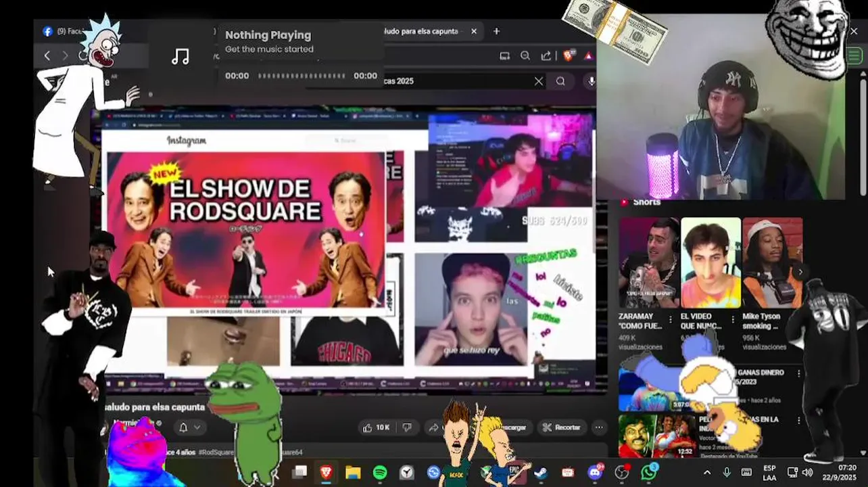Switch the ESP LAA input language

[x=769, y=472]
